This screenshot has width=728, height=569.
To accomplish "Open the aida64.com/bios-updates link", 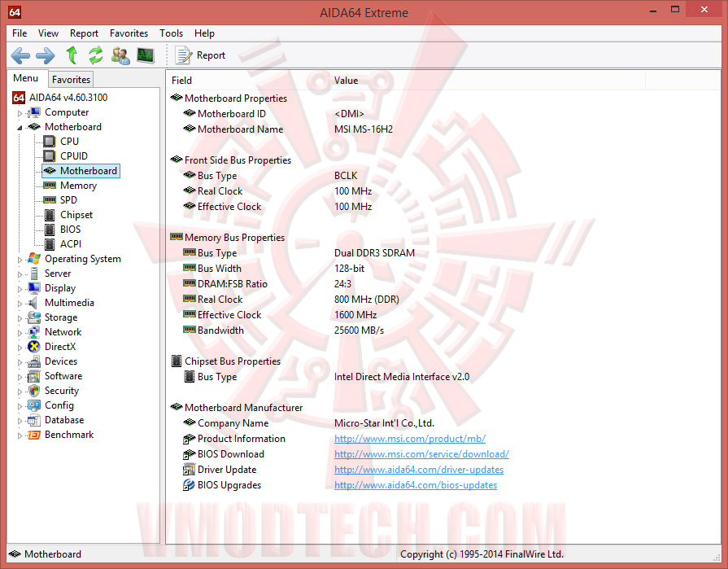I will point(416,485).
